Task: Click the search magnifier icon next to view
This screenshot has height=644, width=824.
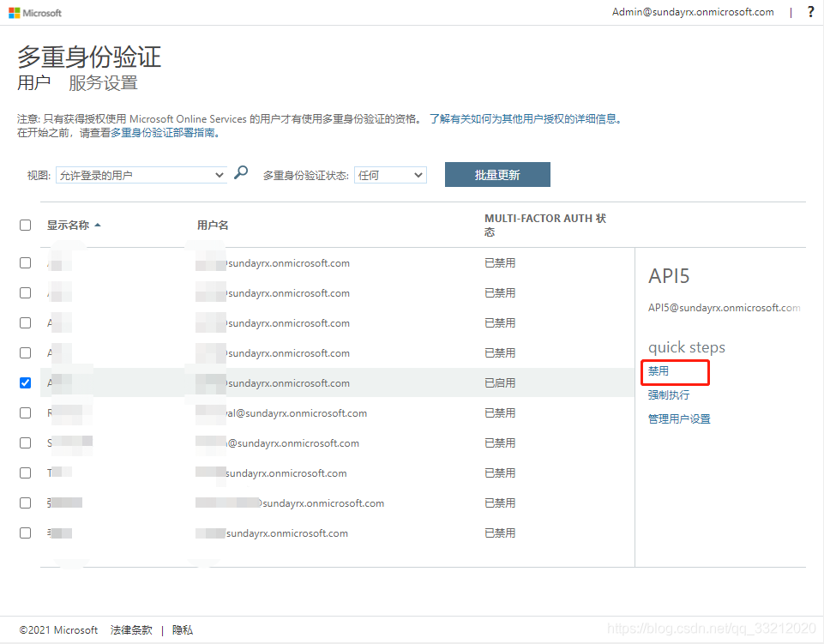Action: pyautogui.click(x=241, y=172)
